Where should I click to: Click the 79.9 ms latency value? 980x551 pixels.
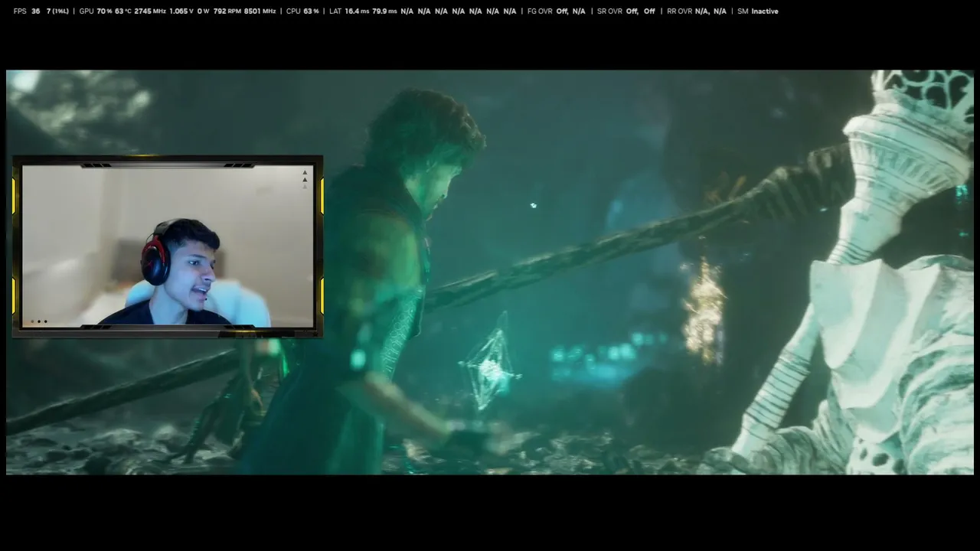click(384, 11)
